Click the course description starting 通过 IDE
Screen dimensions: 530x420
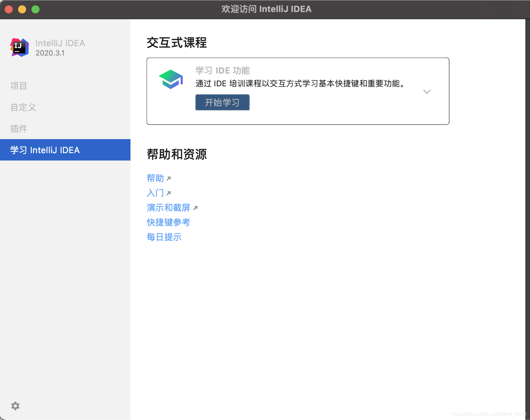point(300,84)
